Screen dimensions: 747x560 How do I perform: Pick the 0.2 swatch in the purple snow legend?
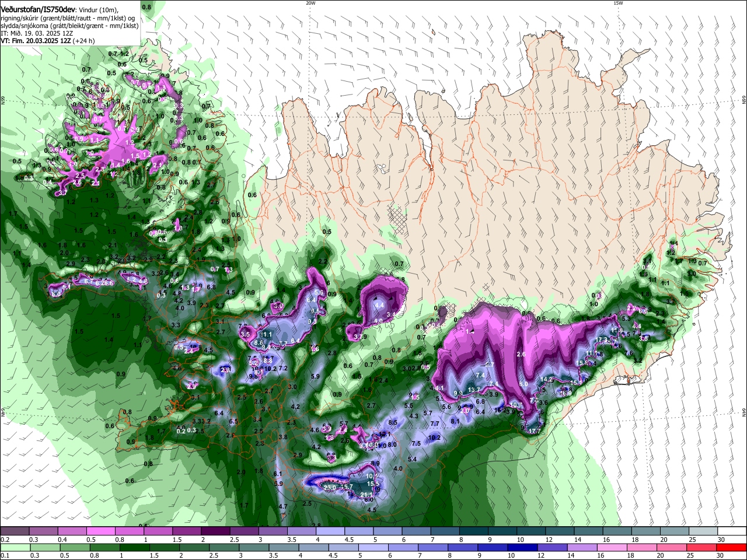coord(14,531)
